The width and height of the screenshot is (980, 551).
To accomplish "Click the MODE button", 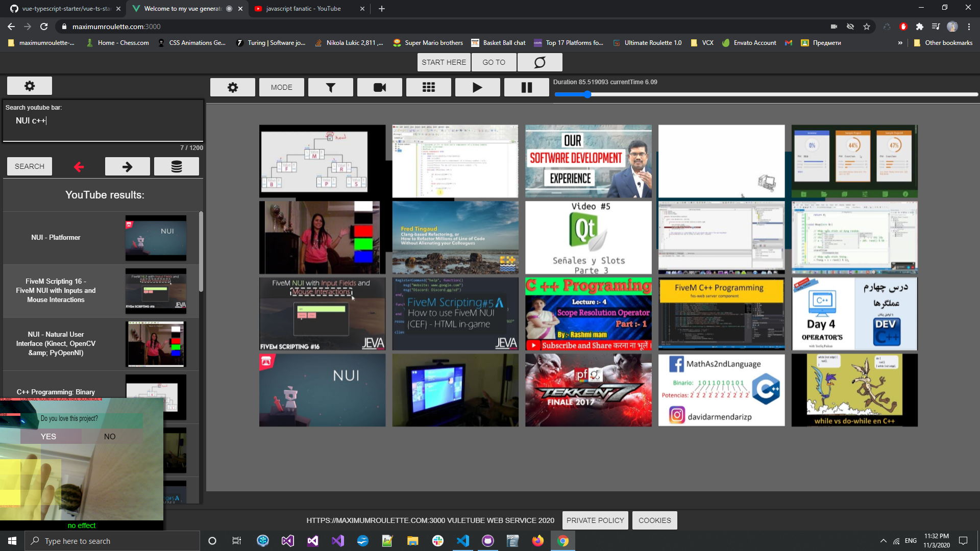I will click(282, 87).
